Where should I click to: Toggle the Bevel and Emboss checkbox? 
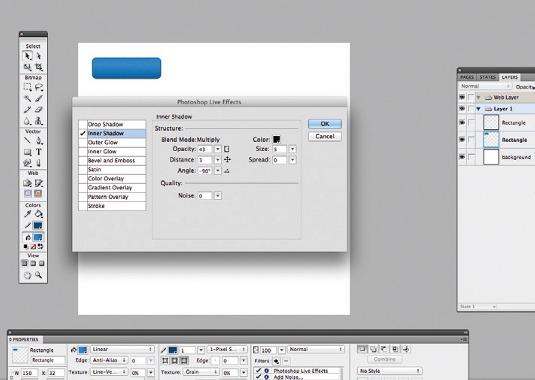pyautogui.click(x=83, y=160)
